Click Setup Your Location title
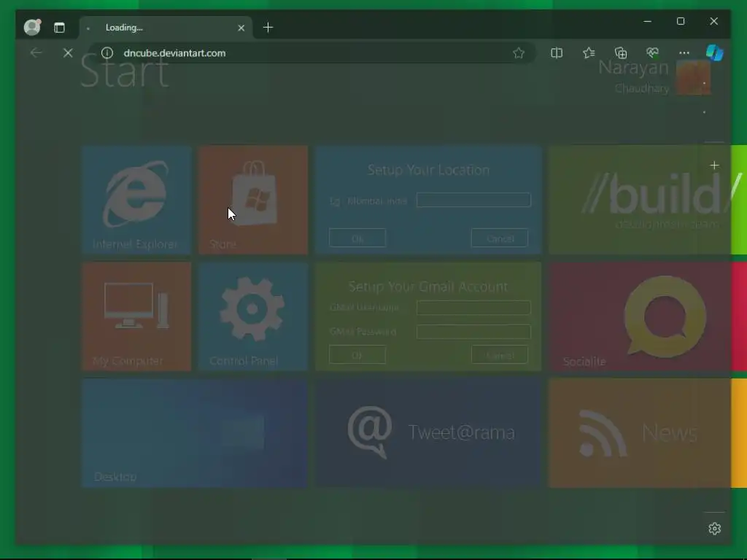The height and width of the screenshot is (560, 747). click(x=428, y=170)
